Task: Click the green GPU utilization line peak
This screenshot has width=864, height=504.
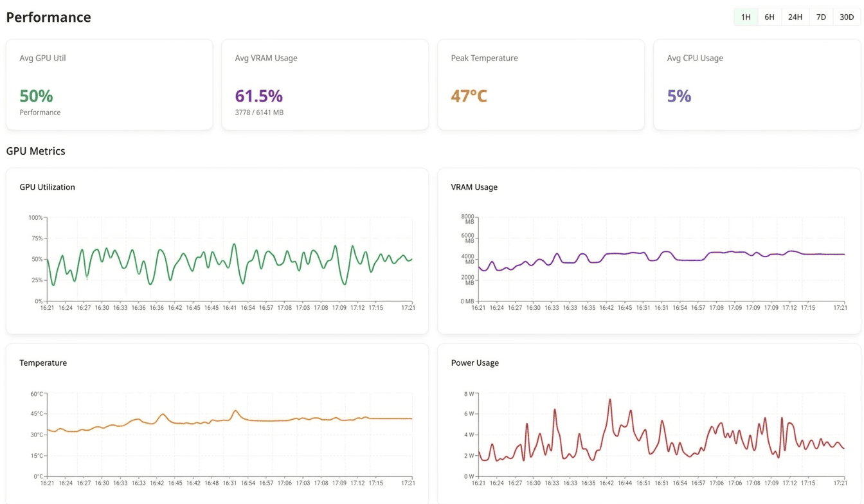Action: [x=235, y=244]
